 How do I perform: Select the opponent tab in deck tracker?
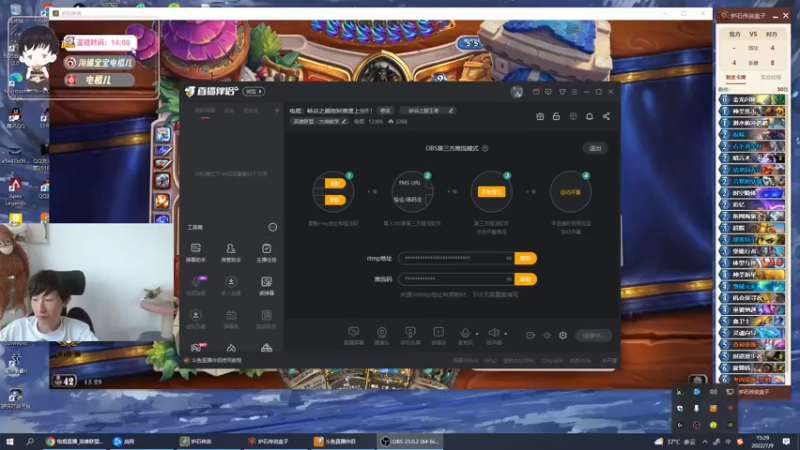click(x=770, y=78)
